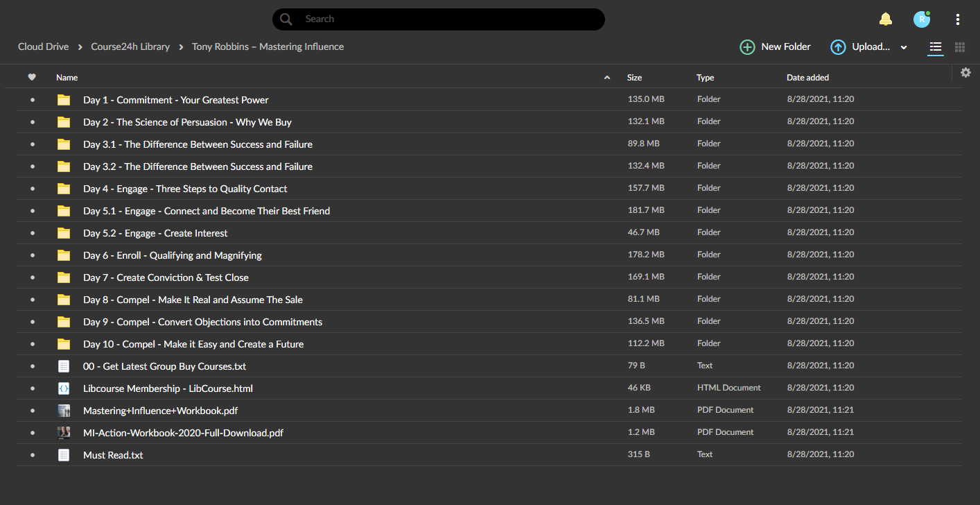
Task: Click the heart favorites column header
Action: [x=32, y=78]
